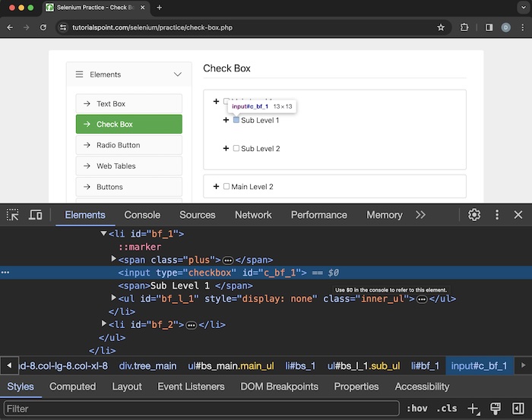The width and height of the screenshot is (532, 420).
Task: Check the Sub Level 2 checkbox
Action: point(236,149)
